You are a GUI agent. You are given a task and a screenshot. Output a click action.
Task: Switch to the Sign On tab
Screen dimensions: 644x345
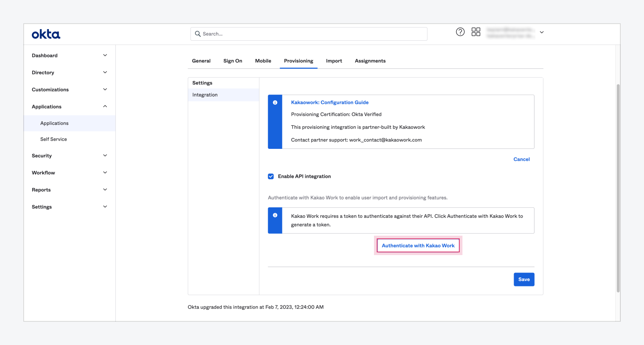point(233,61)
